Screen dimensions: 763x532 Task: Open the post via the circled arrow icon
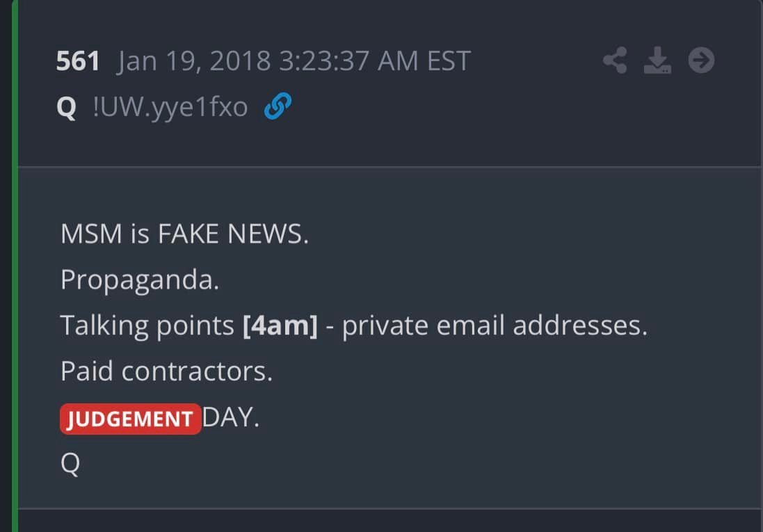tap(701, 61)
